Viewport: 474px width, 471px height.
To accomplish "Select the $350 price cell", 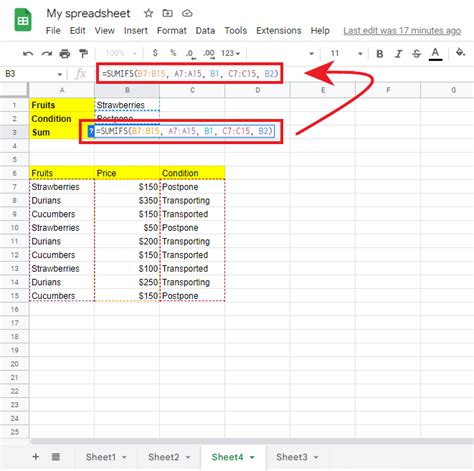I will tap(127, 201).
